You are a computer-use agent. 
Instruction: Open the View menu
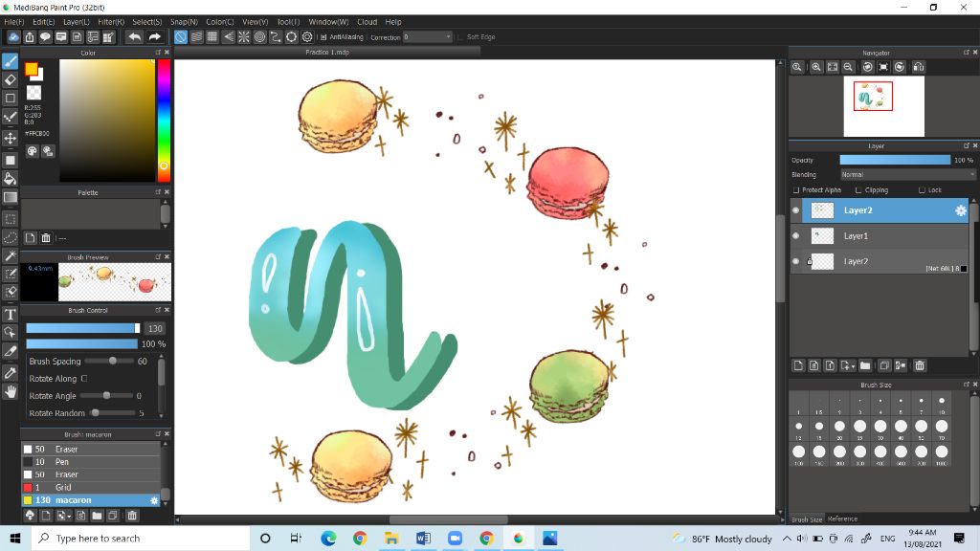tap(255, 22)
